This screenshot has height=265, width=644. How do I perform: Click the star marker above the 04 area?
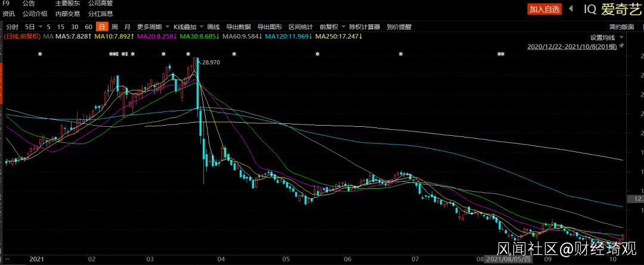coord(234,54)
